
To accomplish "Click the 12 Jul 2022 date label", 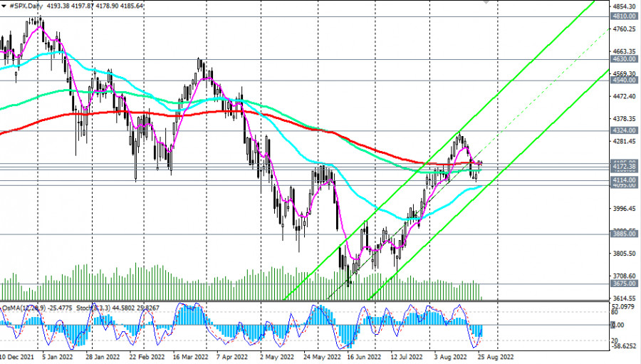I will pyautogui.click(x=407, y=357).
